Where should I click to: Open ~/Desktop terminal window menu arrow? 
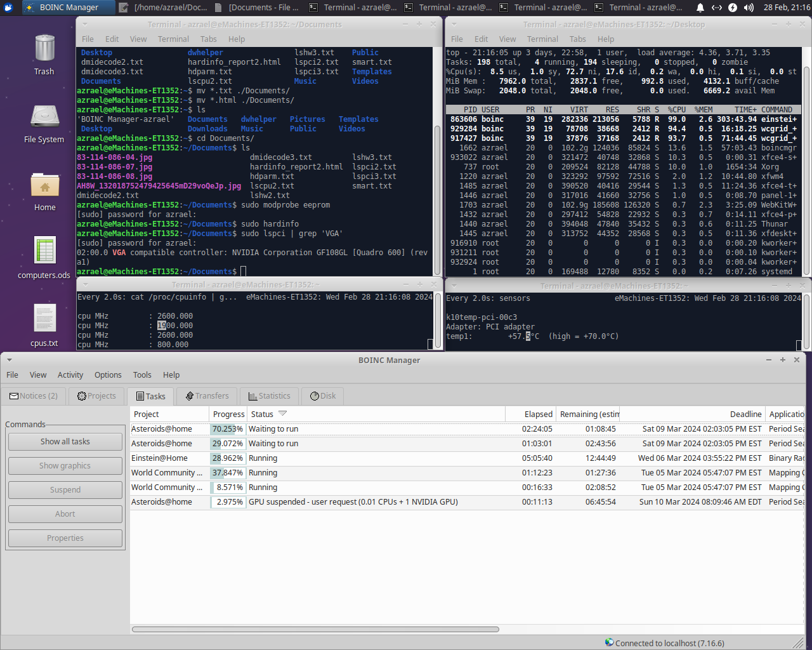[x=454, y=24]
